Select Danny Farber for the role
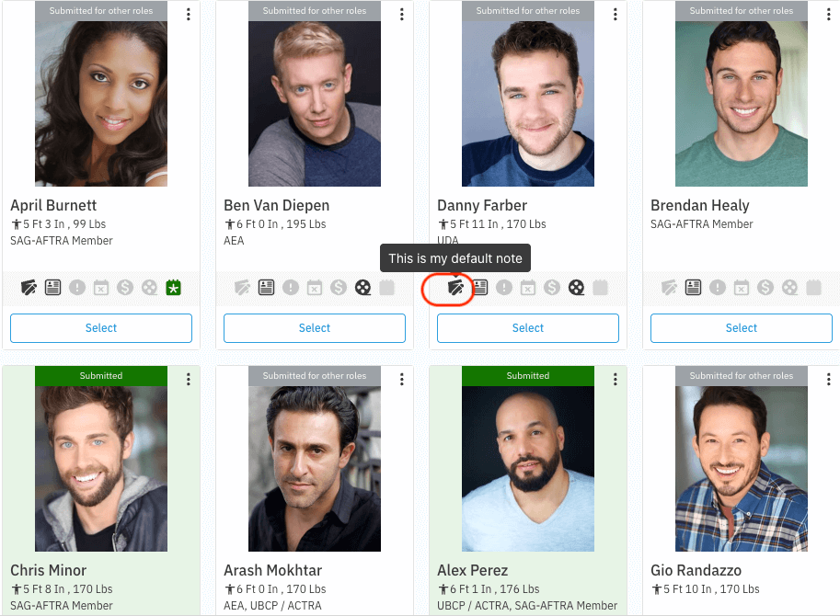This screenshot has width=840, height=616. [528, 328]
